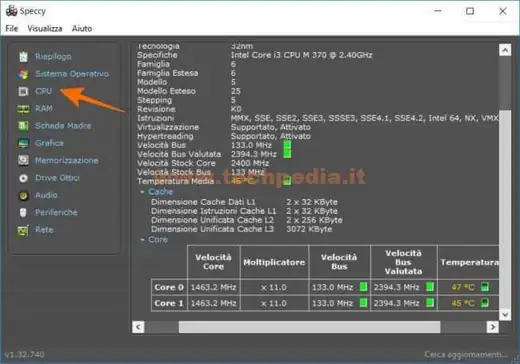Open the Drive Ottici disc icon
The width and height of the screenshot is (520, 364).
pyautogui.click(x=23, y=178)
